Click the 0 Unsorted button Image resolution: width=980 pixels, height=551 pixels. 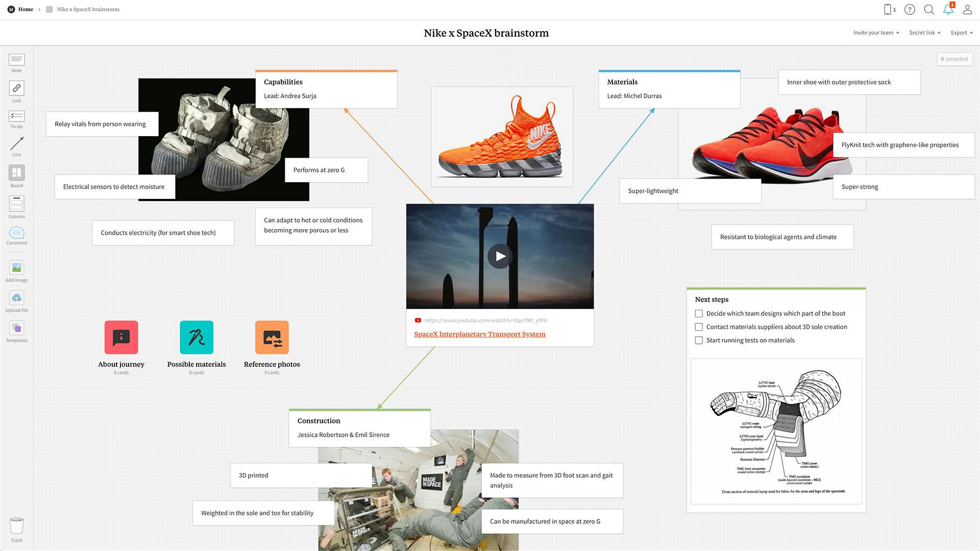pos(954,59)
